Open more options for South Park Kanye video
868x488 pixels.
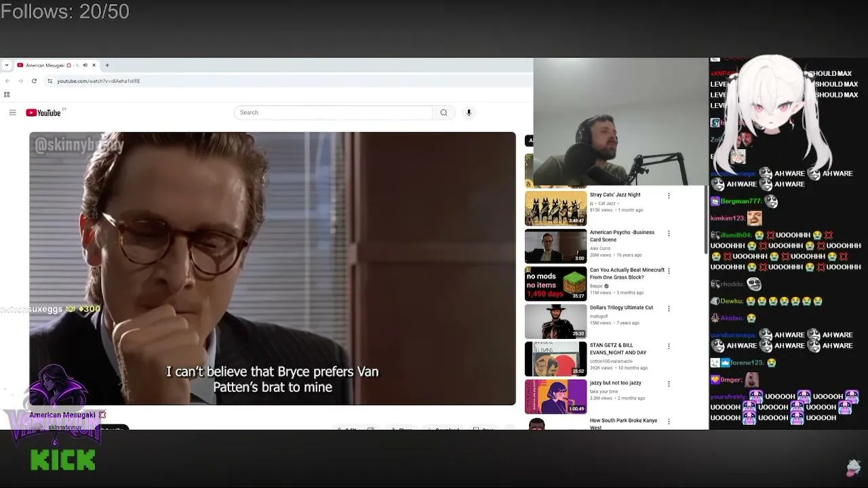pos(669,422)
